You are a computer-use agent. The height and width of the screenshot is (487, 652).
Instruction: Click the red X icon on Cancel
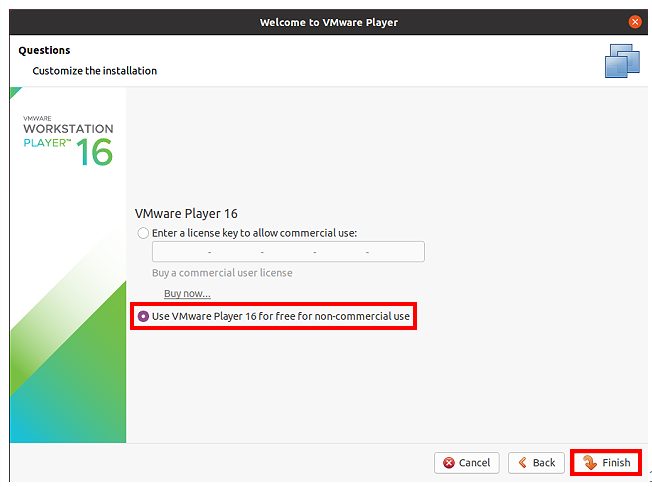tap(449, 462)
